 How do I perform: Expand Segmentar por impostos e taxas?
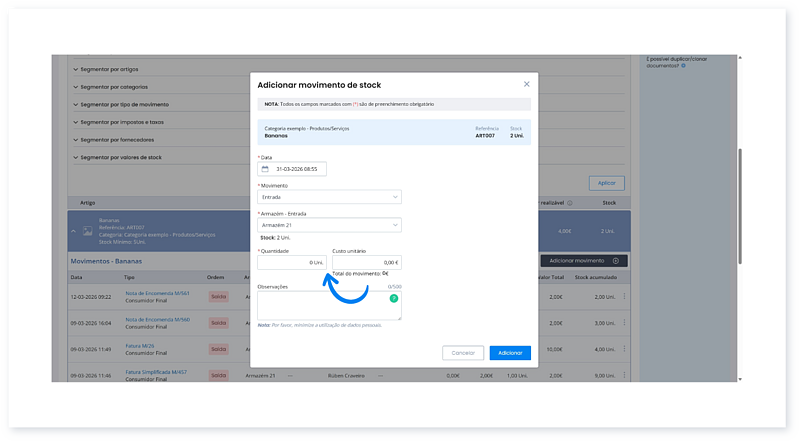118,122
